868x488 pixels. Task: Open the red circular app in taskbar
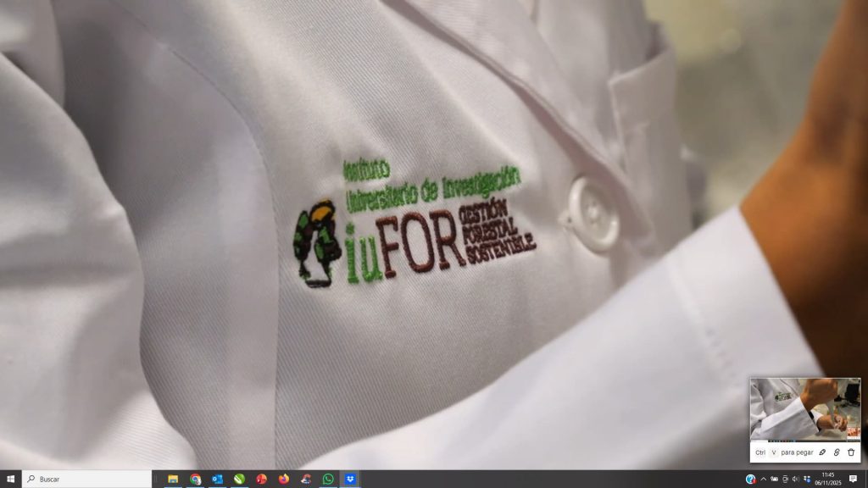pyautogui.click(x=262, y=480)
